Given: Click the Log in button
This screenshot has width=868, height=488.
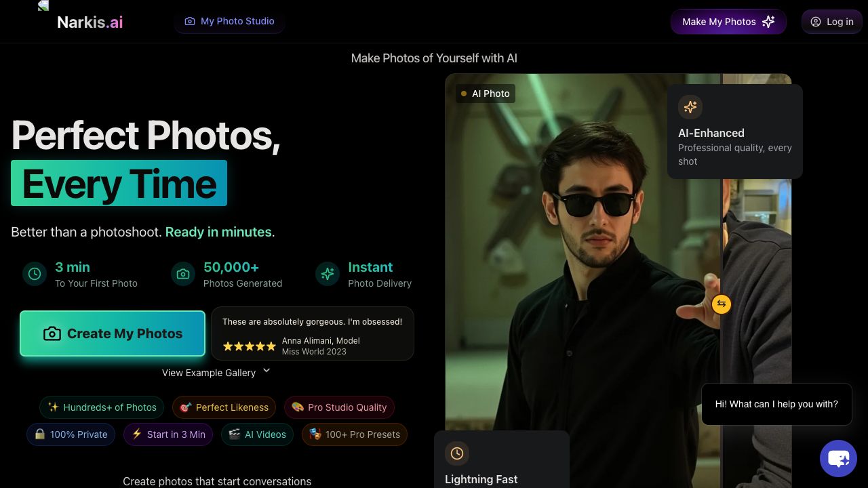Looking at the screenshot, I should coord(832,22).
